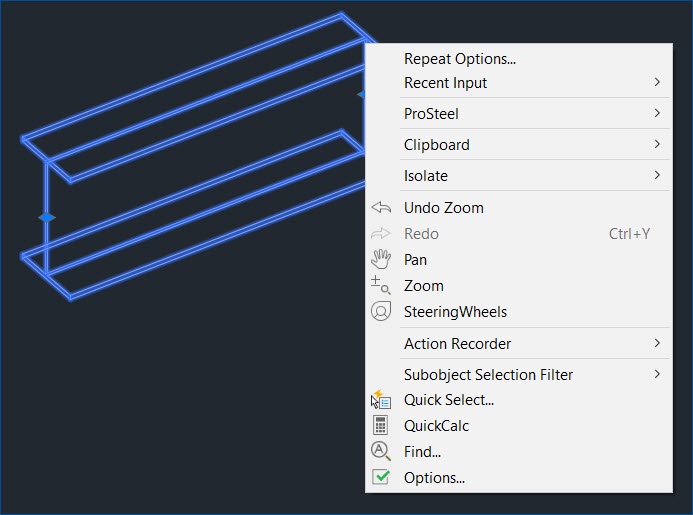
Task: Click the greyed Redo arrow icon
Action: click(x=381, y=233)
